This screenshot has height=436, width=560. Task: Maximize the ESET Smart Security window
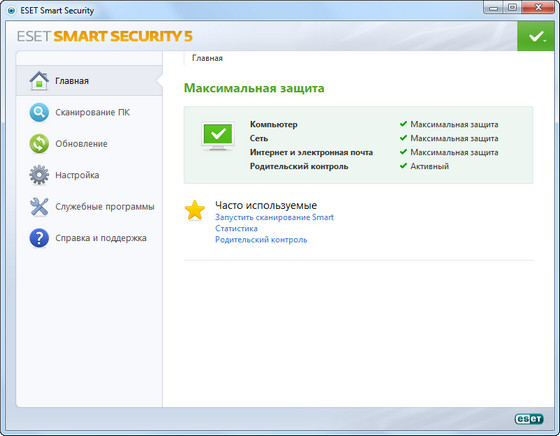[x=512, y=7]
